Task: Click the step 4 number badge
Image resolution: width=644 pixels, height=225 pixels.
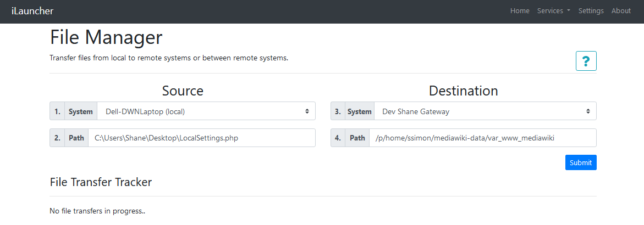Action: [x=338, y=138]
